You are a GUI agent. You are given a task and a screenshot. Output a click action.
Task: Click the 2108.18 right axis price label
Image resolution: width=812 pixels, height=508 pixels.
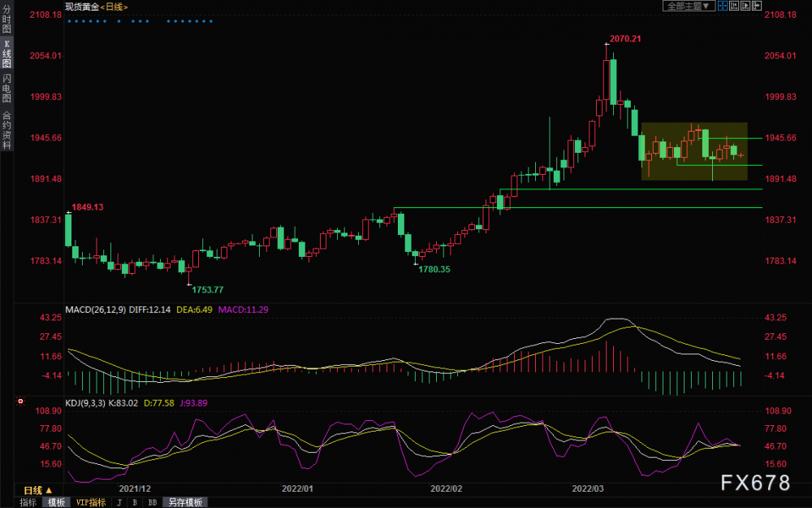[780, 15]
